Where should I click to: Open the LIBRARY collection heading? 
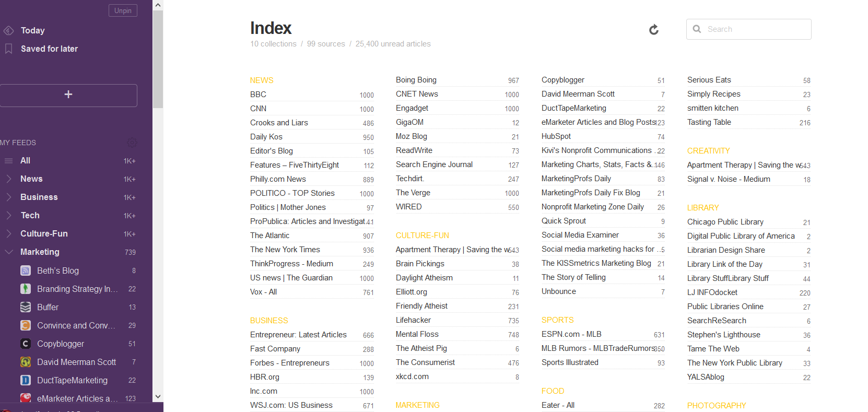point(703,208)
